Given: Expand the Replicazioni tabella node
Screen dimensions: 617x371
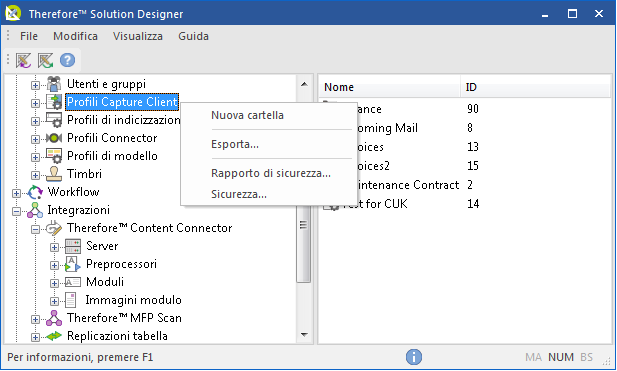Looking at the screenshot, I should tap(35, 338).
